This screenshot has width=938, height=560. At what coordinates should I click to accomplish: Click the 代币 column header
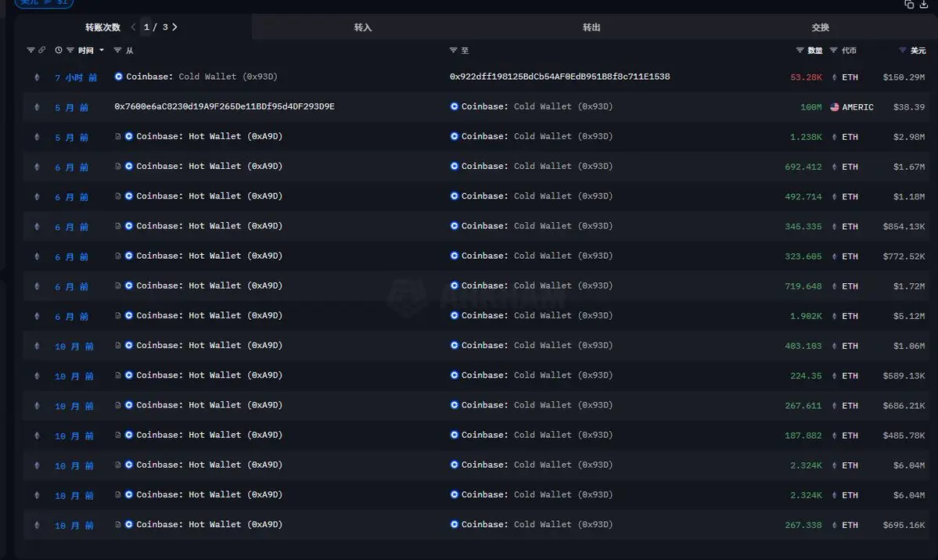tap(849, 50)
